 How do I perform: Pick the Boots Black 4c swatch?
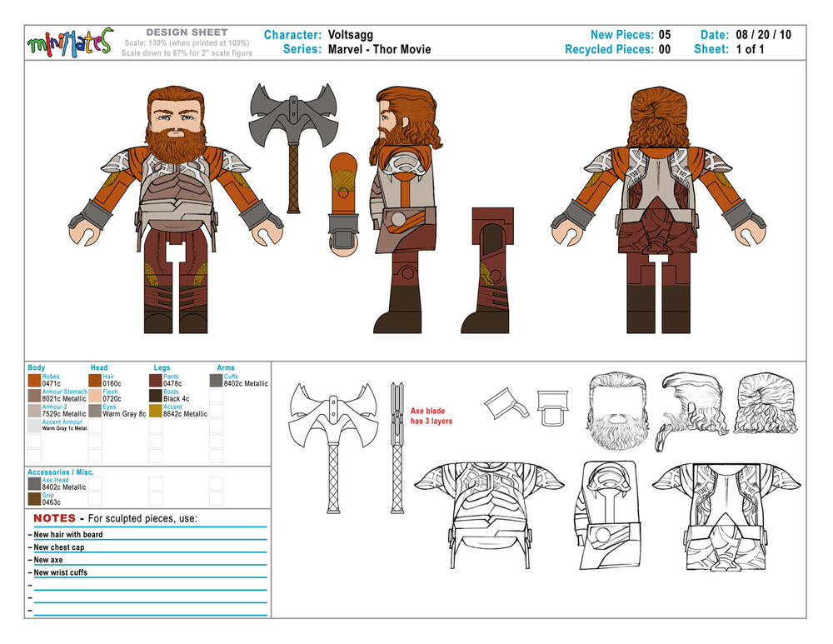pos(156,396)
